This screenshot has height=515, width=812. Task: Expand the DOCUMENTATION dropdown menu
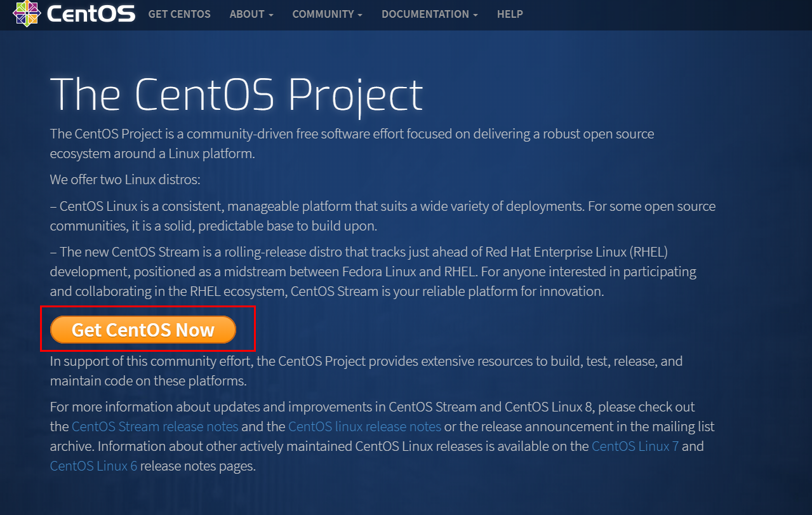430,14
